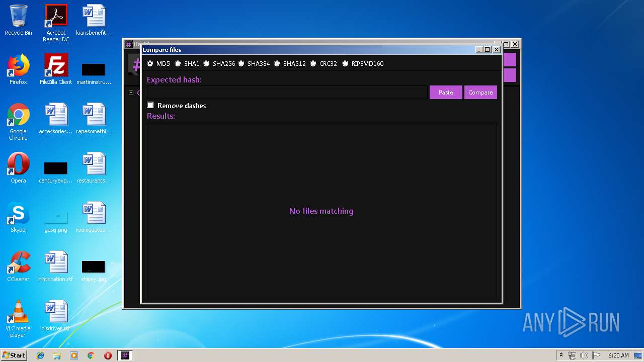Image resolution: width=644 pixels, height=362 pixels.
Task: Choose SHA256 algorithm radio button
Action: point(206,64)
